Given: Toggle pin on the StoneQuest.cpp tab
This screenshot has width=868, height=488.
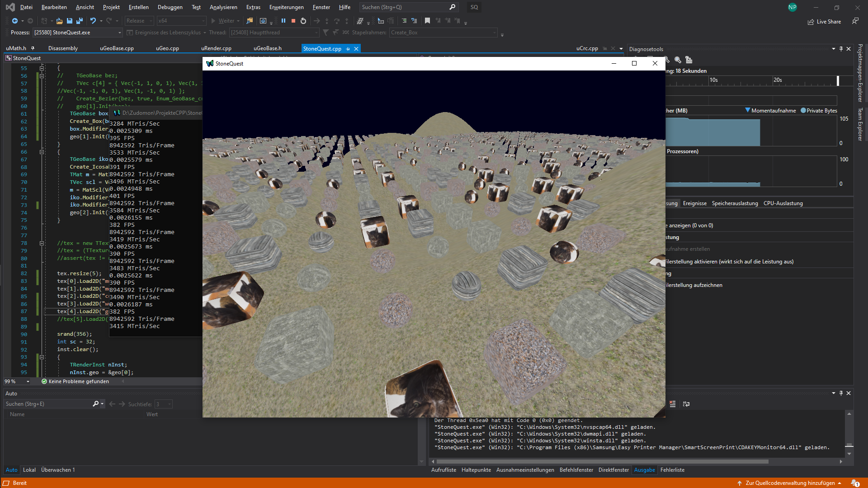Looking at the screenshot, I should point(348,49).
